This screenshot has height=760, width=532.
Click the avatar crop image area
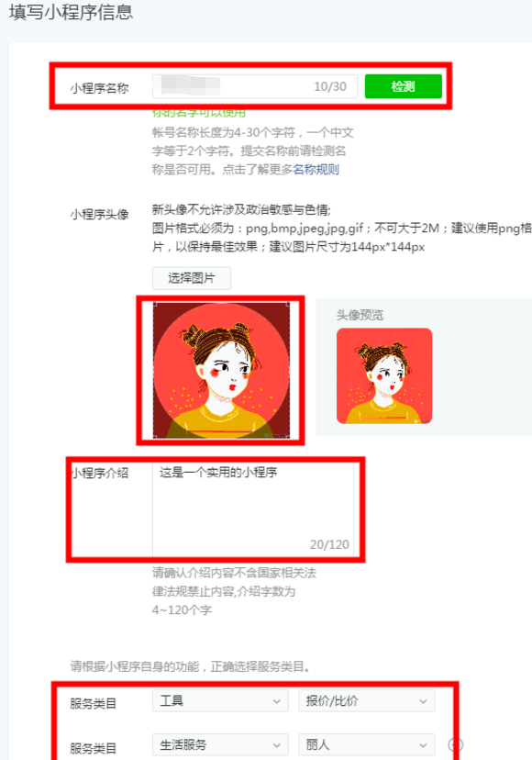(221, 370)
